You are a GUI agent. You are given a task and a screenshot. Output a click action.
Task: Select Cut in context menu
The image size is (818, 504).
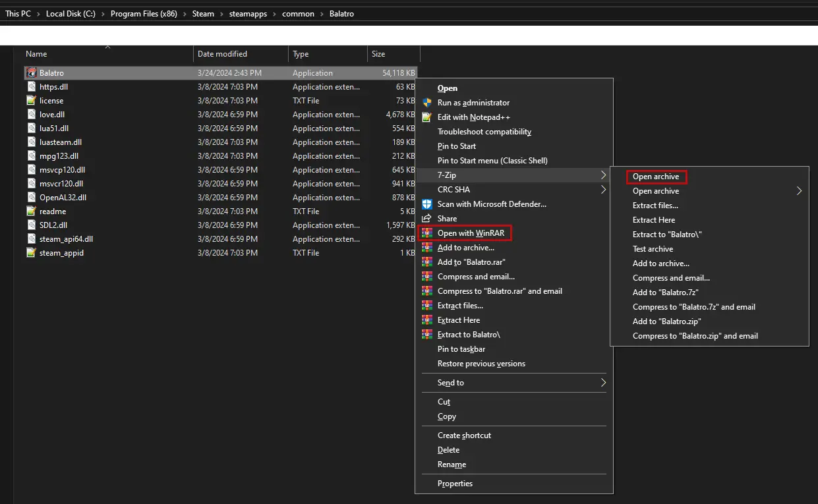click(x=444, y=402)
